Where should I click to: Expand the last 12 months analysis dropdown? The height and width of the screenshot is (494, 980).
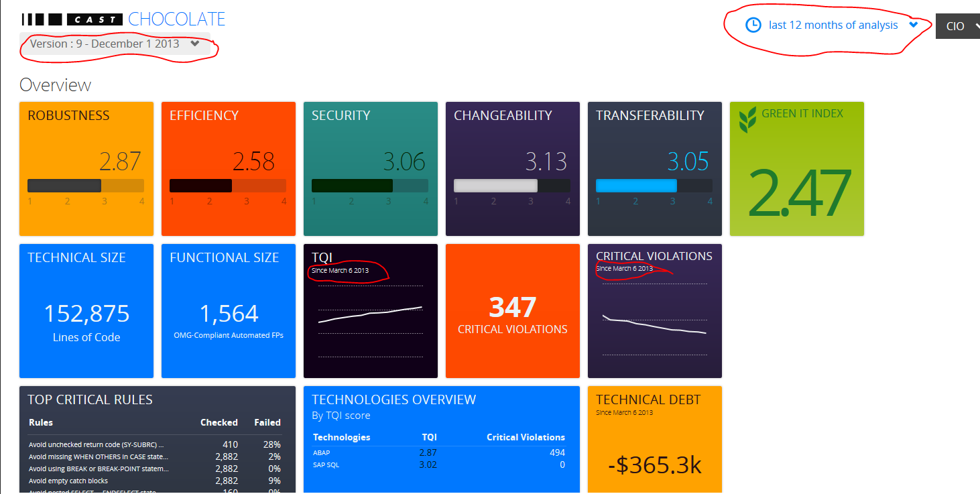(x=831, y=25)
